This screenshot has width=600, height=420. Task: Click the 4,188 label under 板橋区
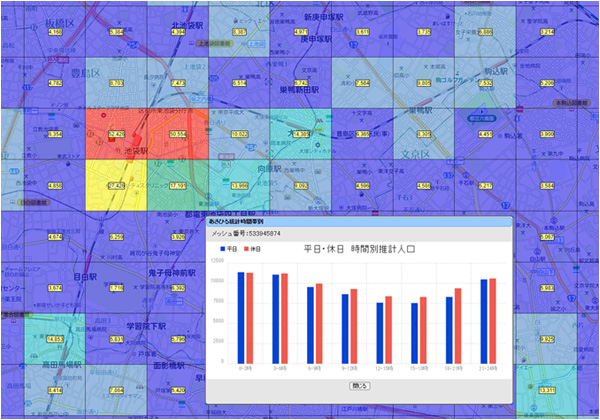55,32
